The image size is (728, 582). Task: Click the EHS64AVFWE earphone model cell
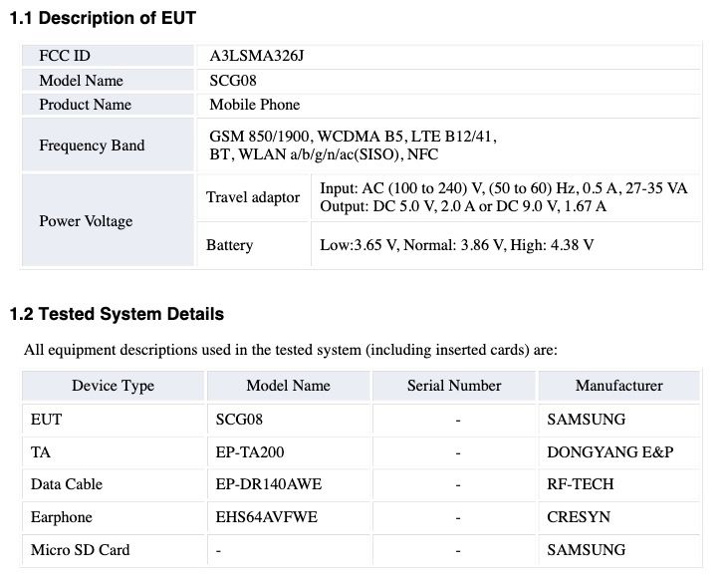pyautogui.click(x=266, y=517)
